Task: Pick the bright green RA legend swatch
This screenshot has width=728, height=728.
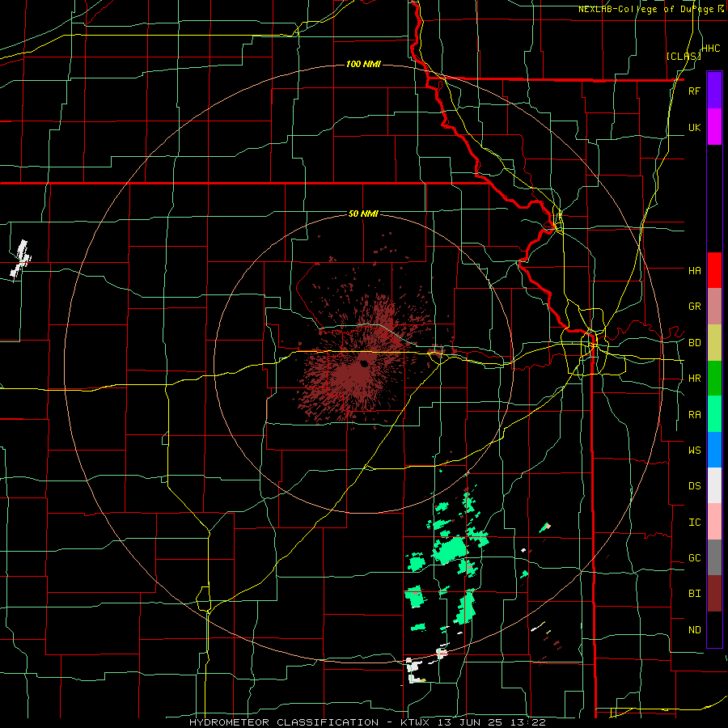Action: [714, 414]
